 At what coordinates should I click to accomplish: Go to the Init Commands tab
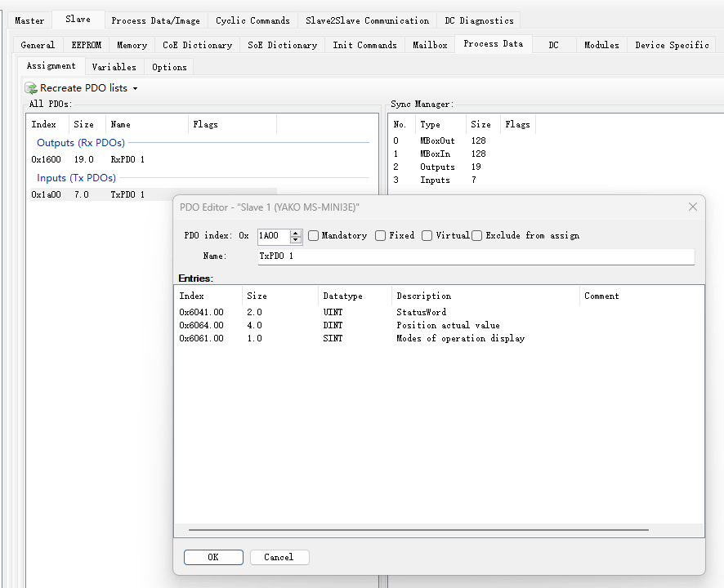[364, 45]
